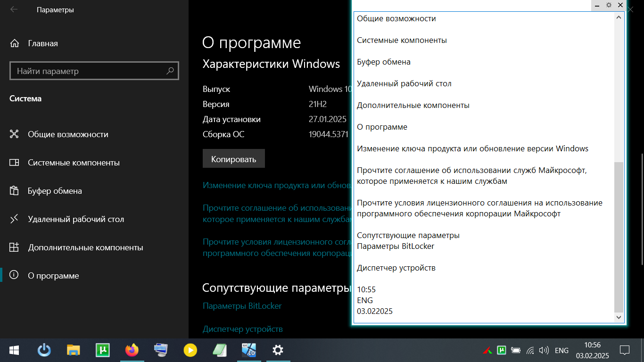Open Диспетчер устройств link
644x362 pixels.
(x=242, y=329)
